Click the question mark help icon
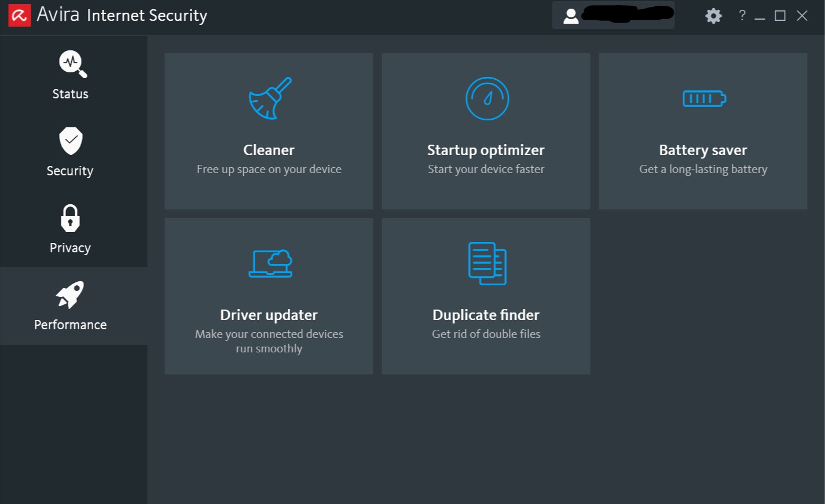This screenshot has height=504, width=825. coord(742,16)
